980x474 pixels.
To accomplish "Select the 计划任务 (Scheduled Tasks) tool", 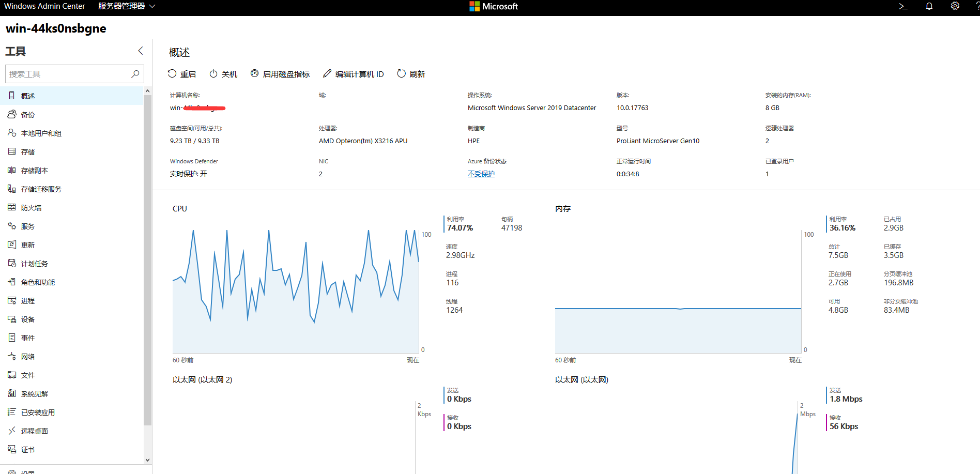I will coord(35,263).
